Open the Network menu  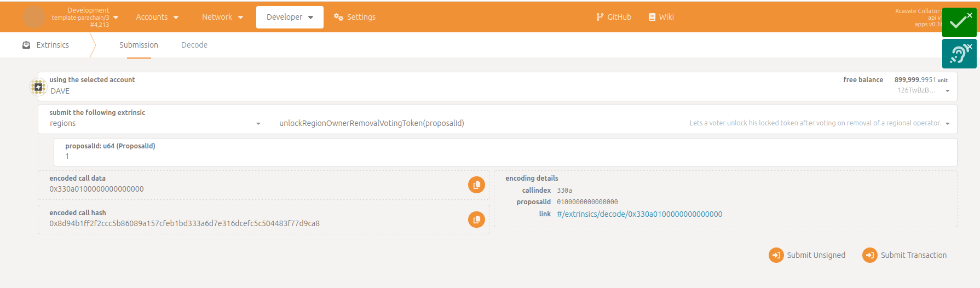tap(222, 17)
